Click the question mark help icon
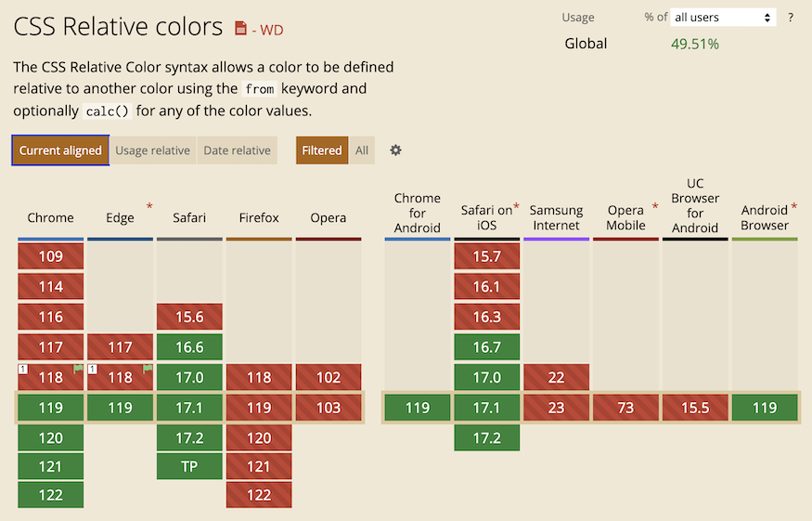The width and height of the screenshot is (812, 521). [x=791, y=18]
